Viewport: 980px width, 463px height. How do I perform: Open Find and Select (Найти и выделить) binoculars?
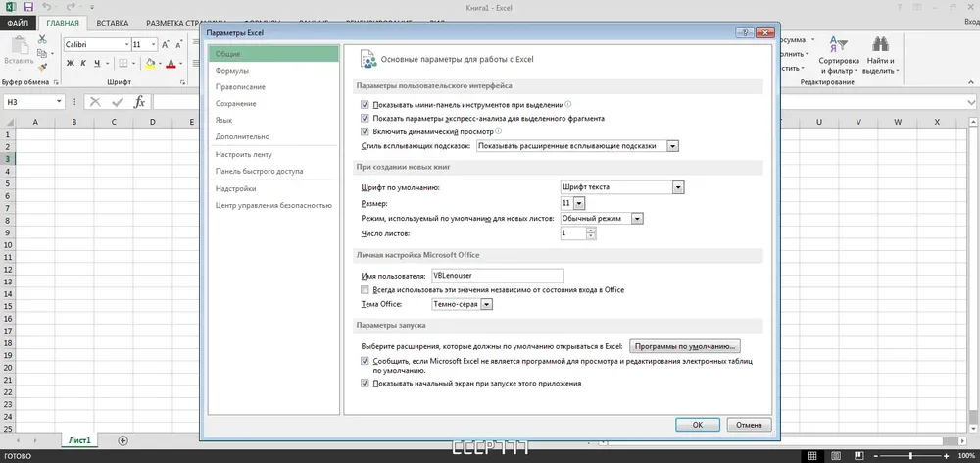point(881,55)
